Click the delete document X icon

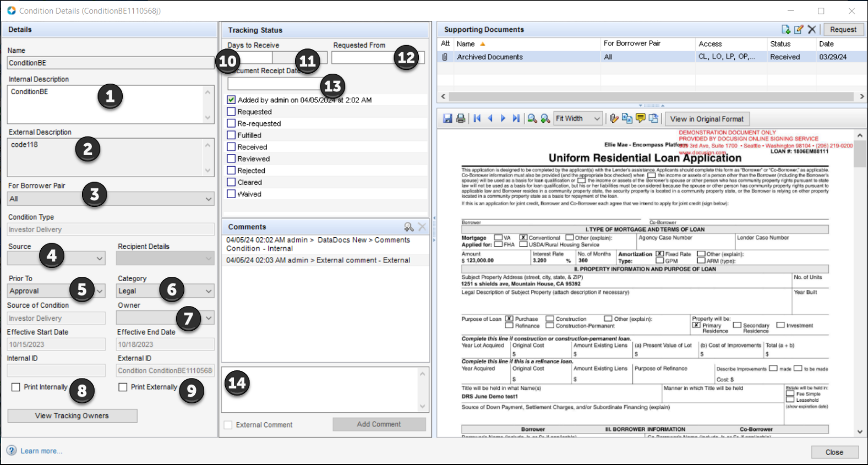tap(812, 30)
